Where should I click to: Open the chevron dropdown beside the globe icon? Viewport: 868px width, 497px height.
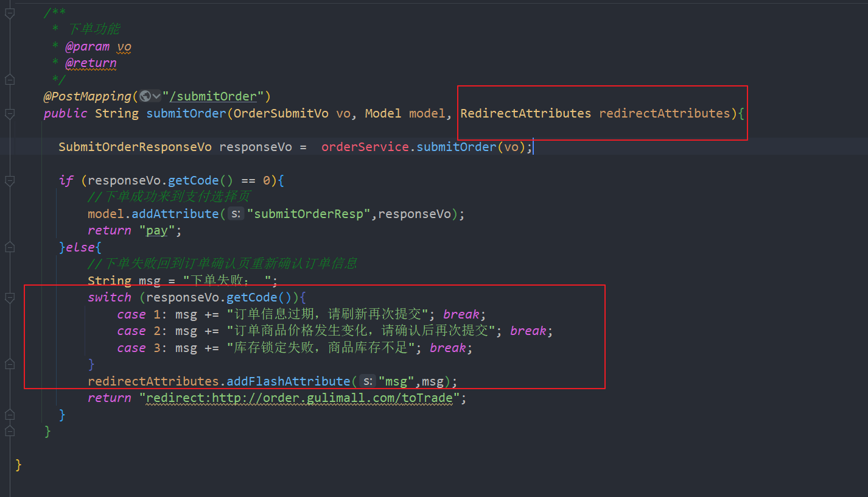tap(156, 96)
